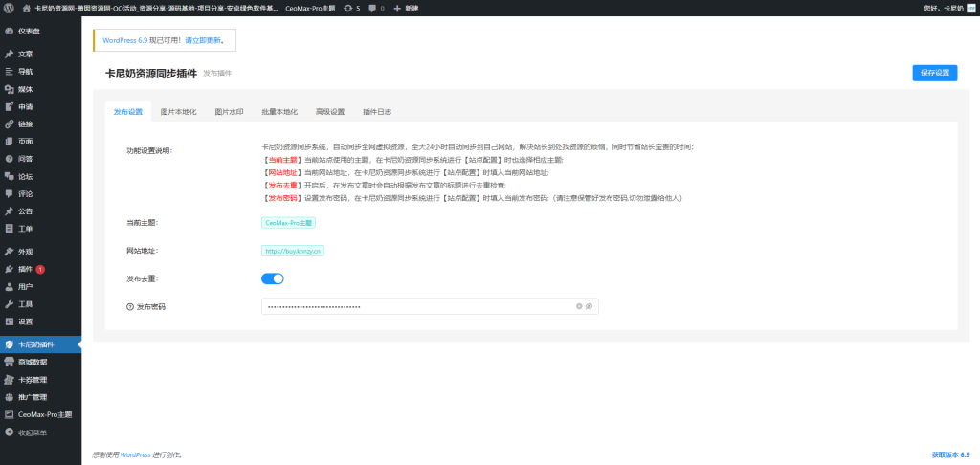This screenshot has height=465, width=980.
Task: Click the site name in admin bar
Action: [x=156, y=8]
